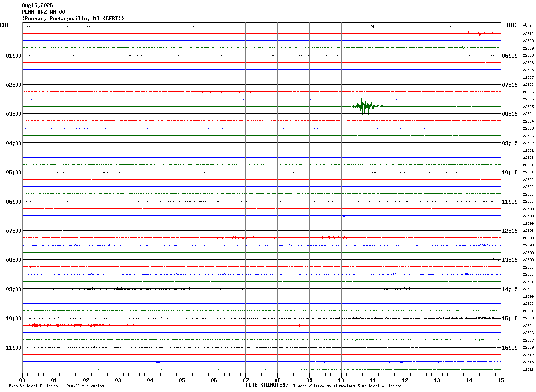The image size is (536, 392).
Task: Select the 11:00 CDT time label
Action: [x=14, y=348]
